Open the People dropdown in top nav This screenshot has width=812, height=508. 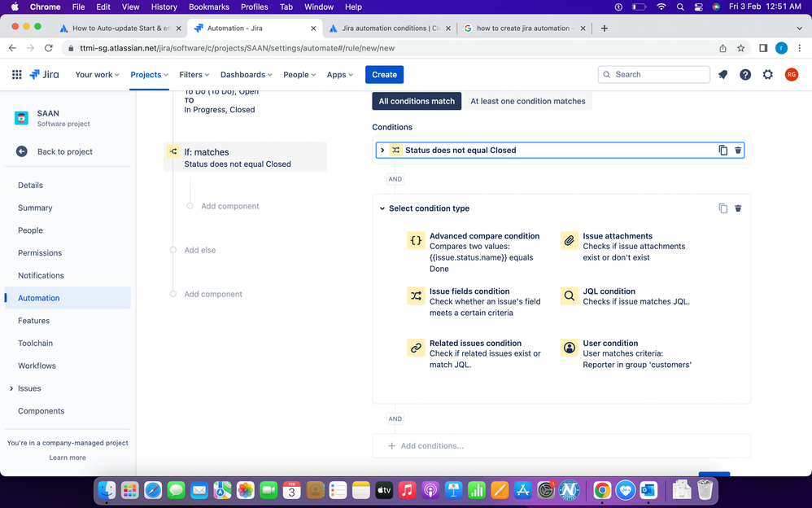tap(299, 75)
